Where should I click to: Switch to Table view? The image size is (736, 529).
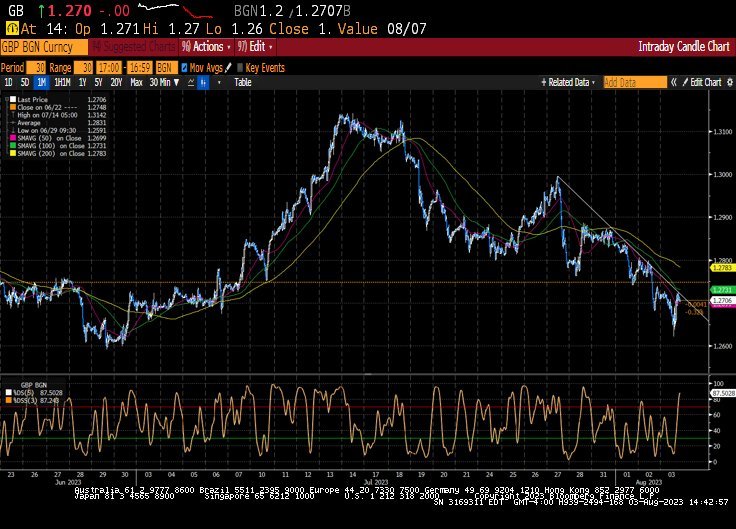point(243,83)
